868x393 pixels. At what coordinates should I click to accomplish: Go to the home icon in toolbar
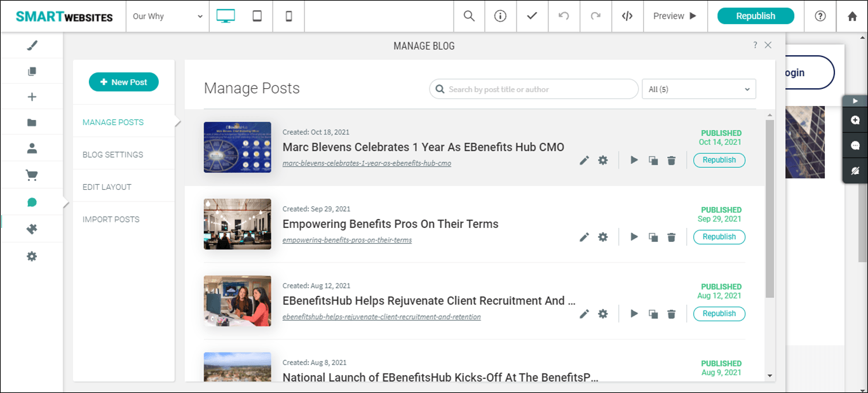852,16
